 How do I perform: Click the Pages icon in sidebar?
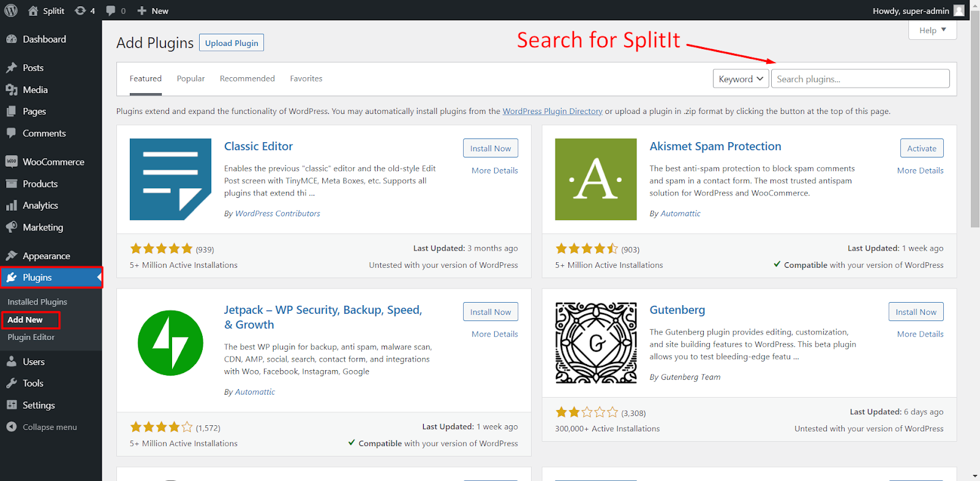pos(11,112)
